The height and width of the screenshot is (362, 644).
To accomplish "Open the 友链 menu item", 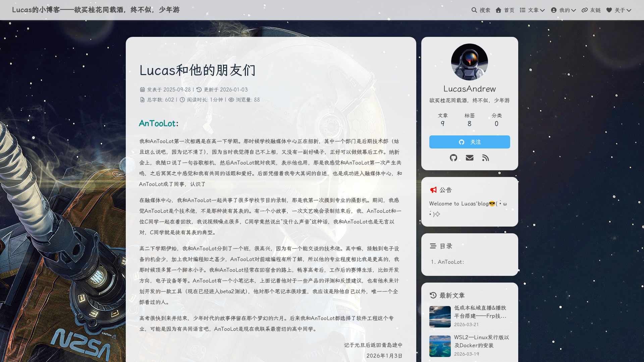I will tap(595, 10).
